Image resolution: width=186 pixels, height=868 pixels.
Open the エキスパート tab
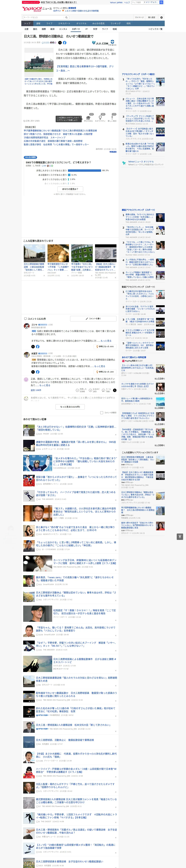(64, 24)
